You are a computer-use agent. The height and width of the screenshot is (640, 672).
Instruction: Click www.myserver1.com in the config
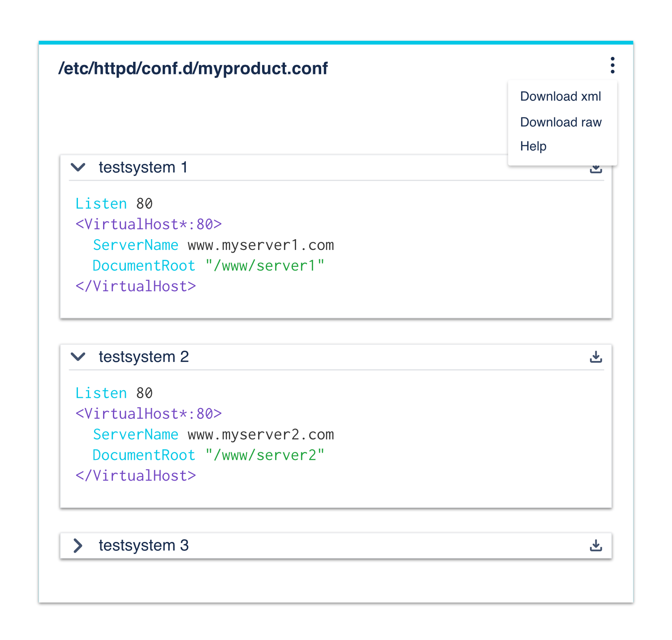[x=261, y=245]
